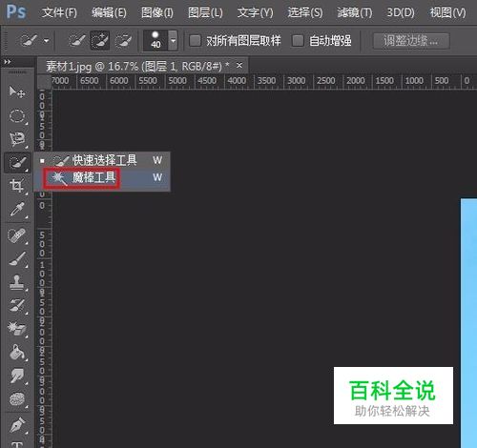Choose 魔棒工具 from the flyout
Screen dimensions: 477x448
[x=103, y=177]
